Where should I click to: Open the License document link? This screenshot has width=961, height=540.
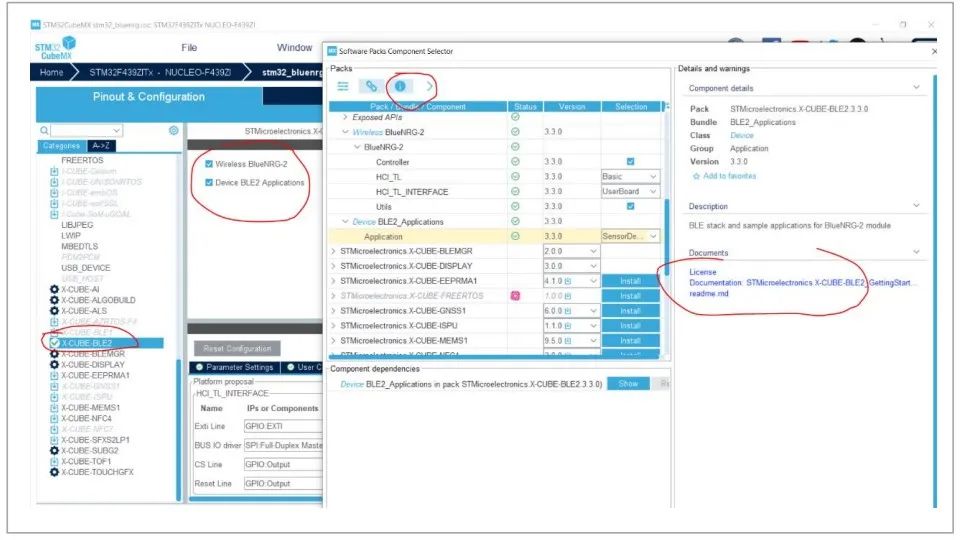pos(702,272)
